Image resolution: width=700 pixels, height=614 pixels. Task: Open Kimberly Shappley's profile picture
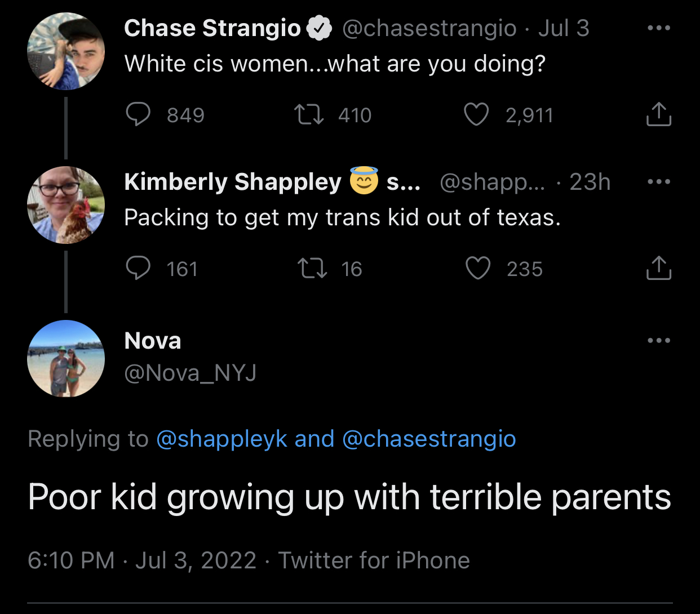[66, 205]
